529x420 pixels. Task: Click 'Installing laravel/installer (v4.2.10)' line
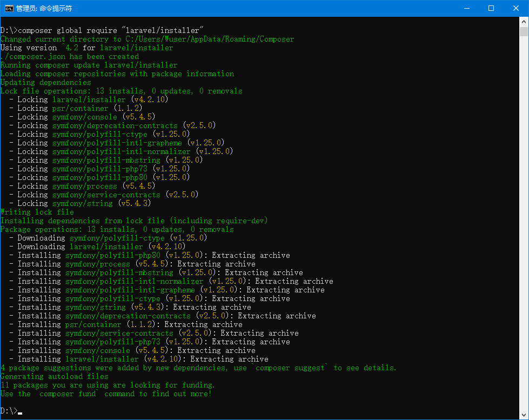click(x=139, y=359)
